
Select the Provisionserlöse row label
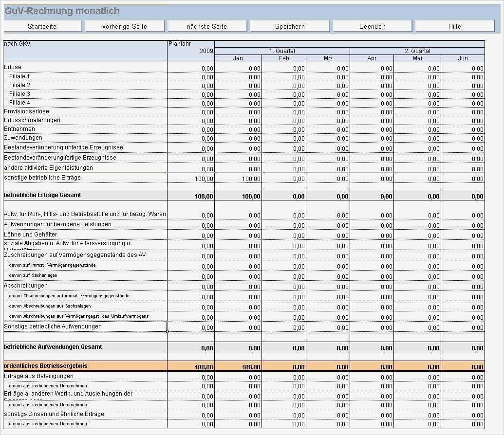pos(26,111)
